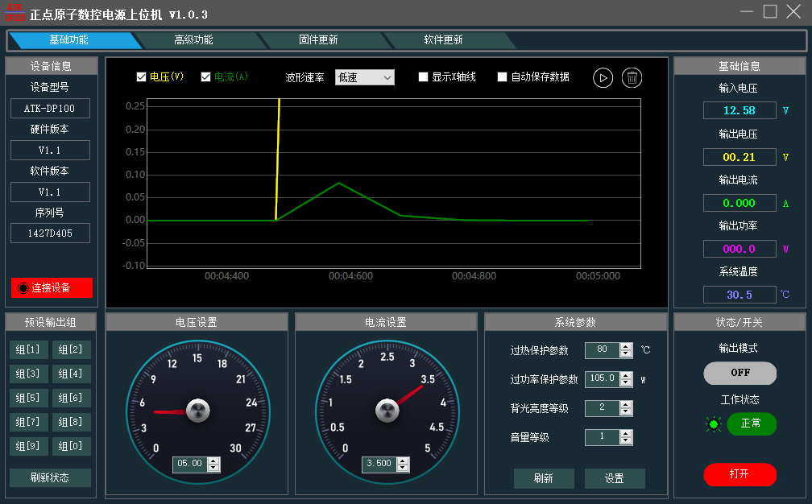Click the green working status indicator light
The image size is (812, 504).
coord(714,424)
